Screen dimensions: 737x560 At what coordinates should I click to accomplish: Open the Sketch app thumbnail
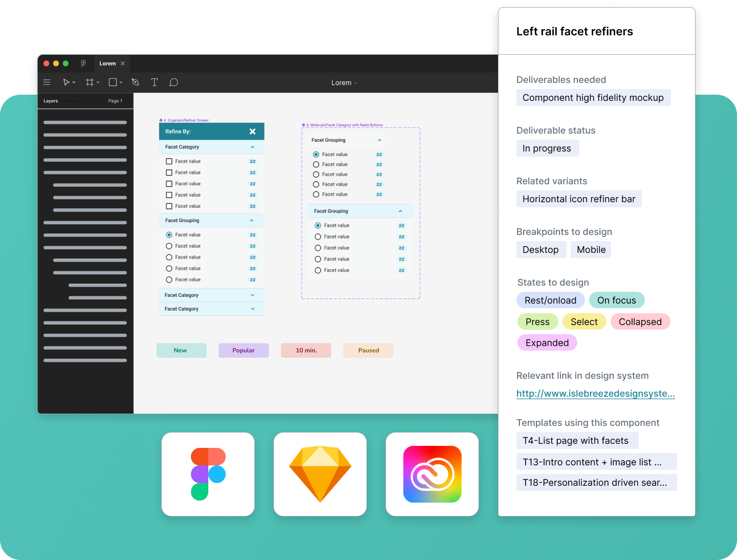[x=320, y=473]
